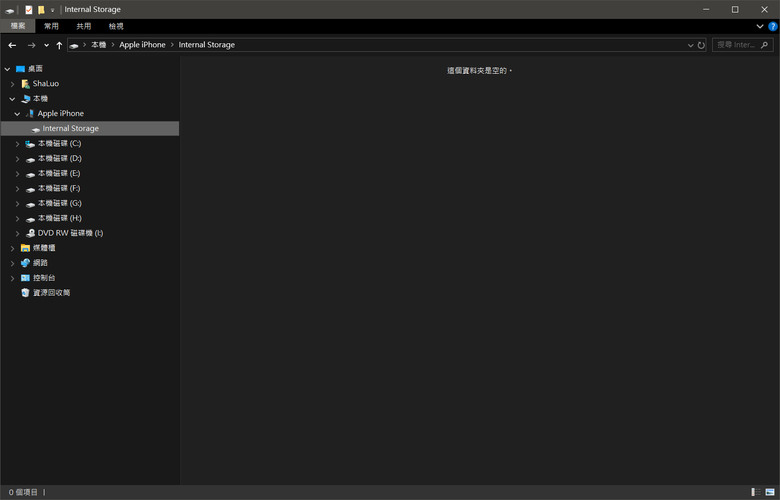
Task: Expand the 媒體櫃 libraries node
Action: 12,248
